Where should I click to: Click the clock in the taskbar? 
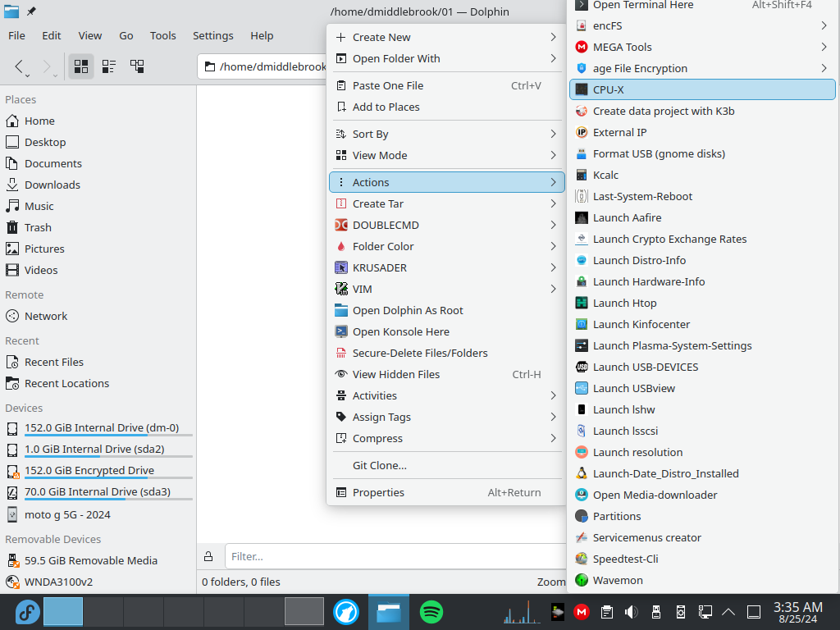[x=797, y=612]
